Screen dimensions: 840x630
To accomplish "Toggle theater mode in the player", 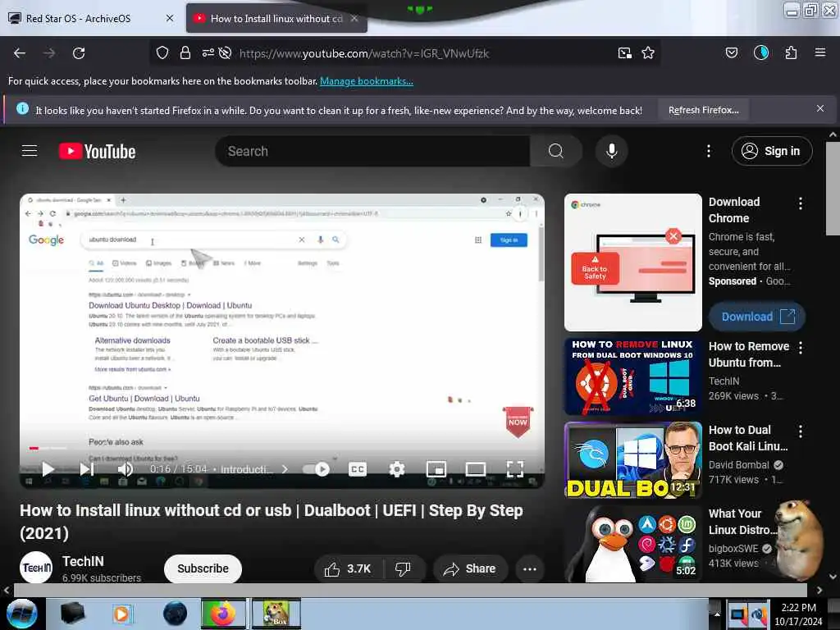I will pyautogui.click(x=476, y=469).
